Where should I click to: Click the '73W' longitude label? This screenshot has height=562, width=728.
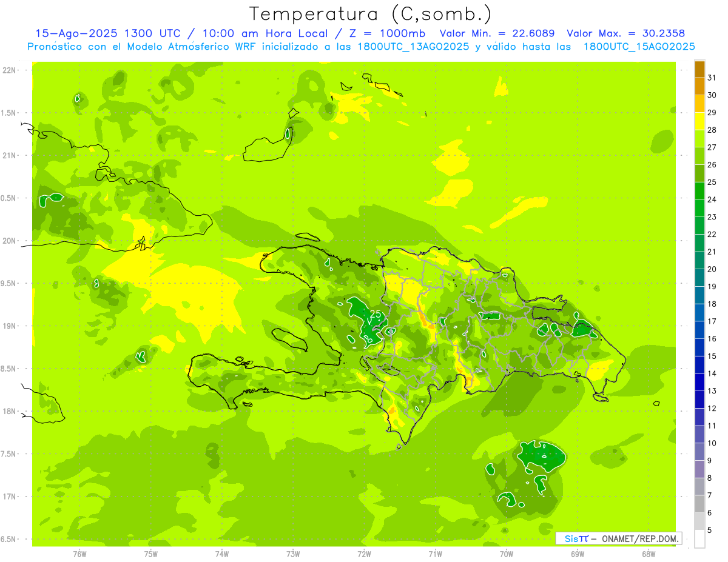click(293, 554)
